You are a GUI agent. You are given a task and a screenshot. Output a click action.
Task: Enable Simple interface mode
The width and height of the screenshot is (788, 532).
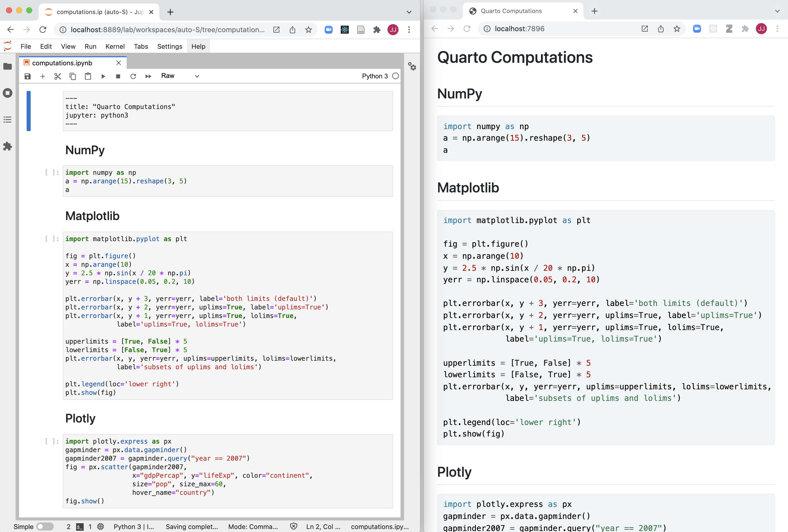pos(44,526)
